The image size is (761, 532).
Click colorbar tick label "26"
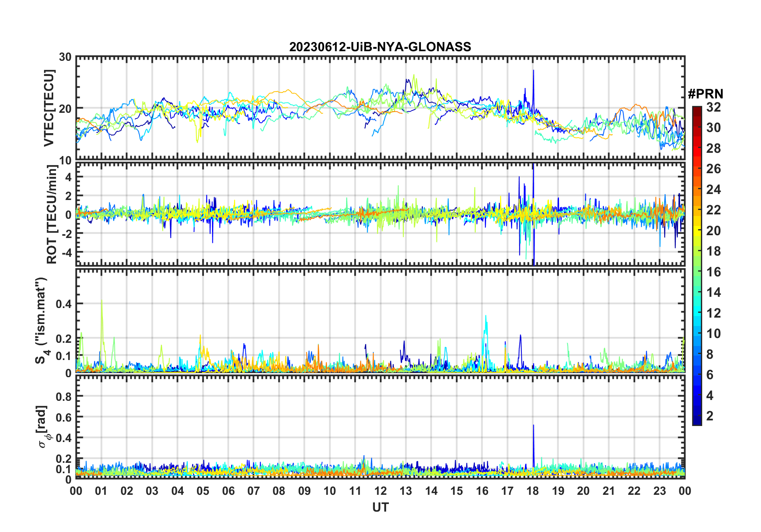click(713, 169)
